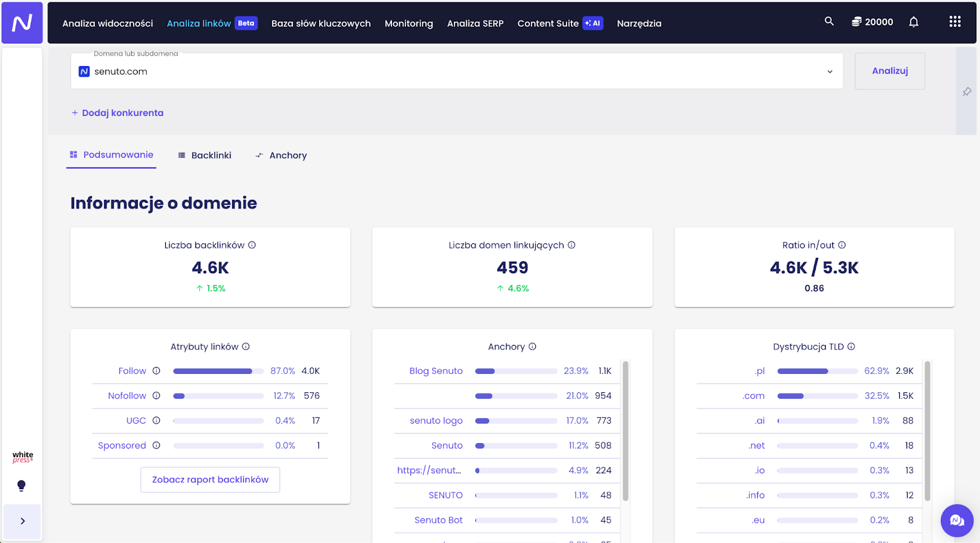Click the Anchory list scrollbar
Viewport: 980px width, 543px height.
click(x=625, y=431)
